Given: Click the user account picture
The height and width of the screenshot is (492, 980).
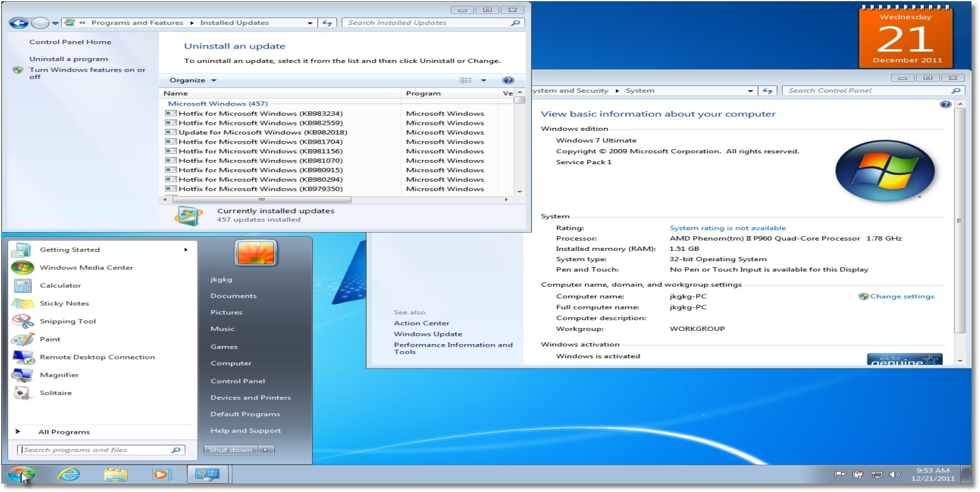Looking at the screenshot, I should [x=255, y=253].
